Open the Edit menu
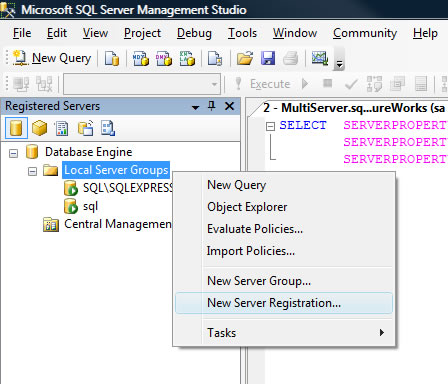Viewport: 448px width, 384px height. (x=57, y=33)
